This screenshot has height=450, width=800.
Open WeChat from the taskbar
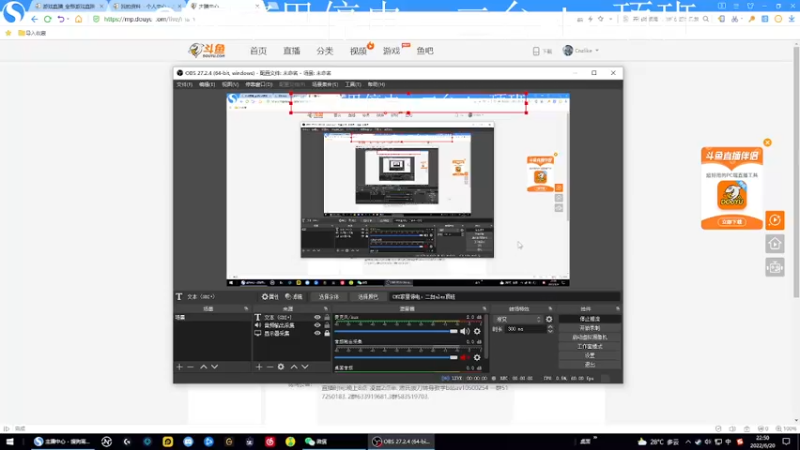[x=316, y=442]
